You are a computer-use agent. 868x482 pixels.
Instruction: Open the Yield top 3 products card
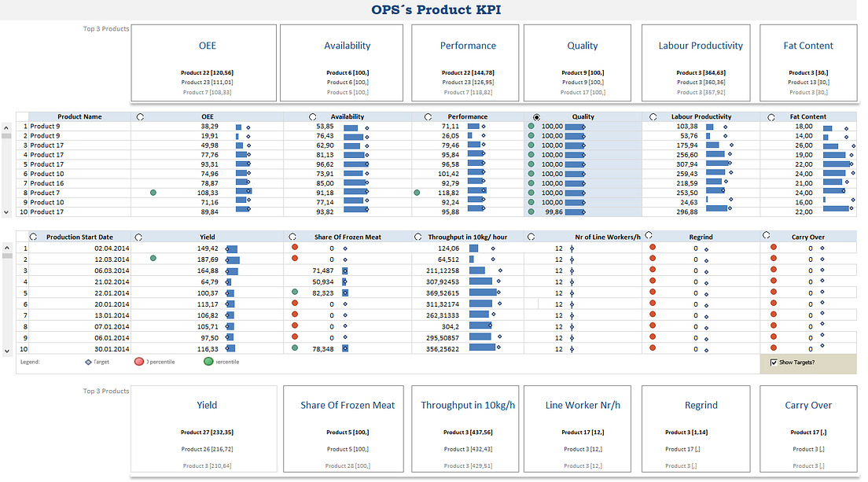pos(204,429)
